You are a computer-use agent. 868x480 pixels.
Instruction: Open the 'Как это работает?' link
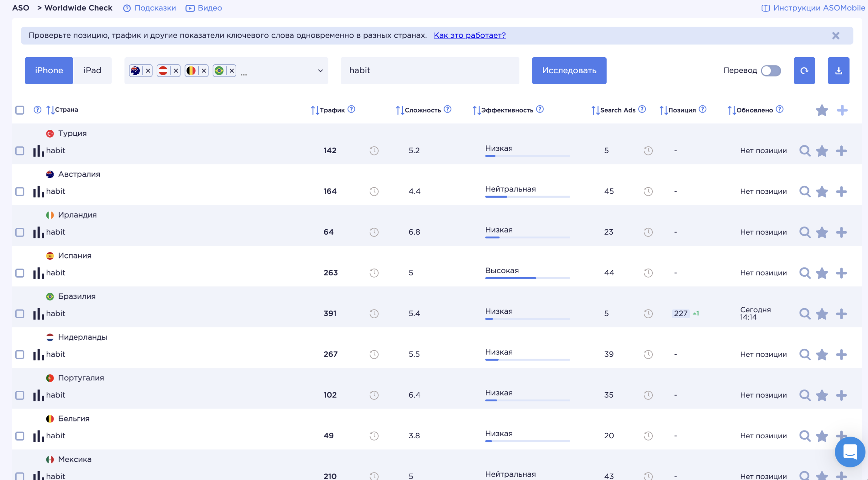click(x=470, y=35)
